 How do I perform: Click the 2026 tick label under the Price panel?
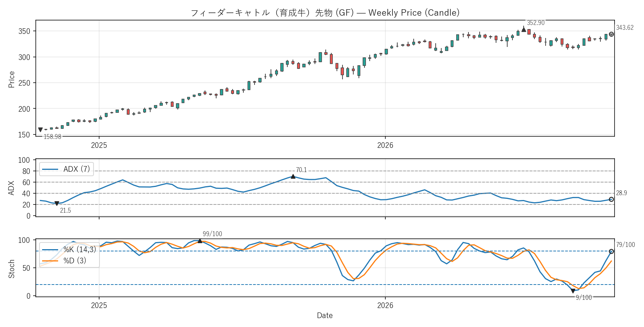385,145
